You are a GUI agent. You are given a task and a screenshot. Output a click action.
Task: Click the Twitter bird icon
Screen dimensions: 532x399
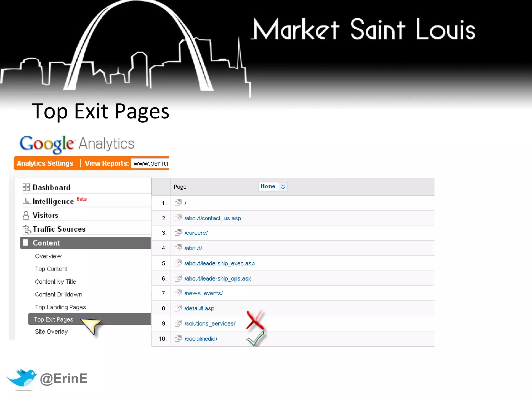22,378
